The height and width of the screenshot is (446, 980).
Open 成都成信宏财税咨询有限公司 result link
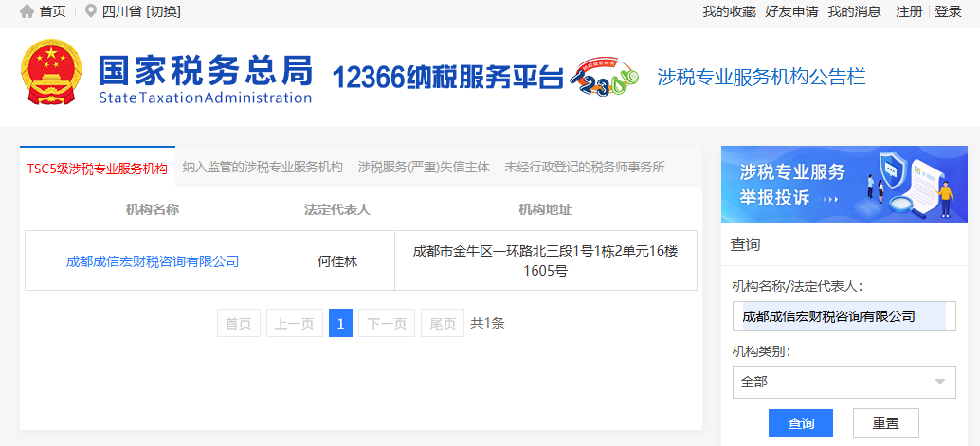click(153, 261)
